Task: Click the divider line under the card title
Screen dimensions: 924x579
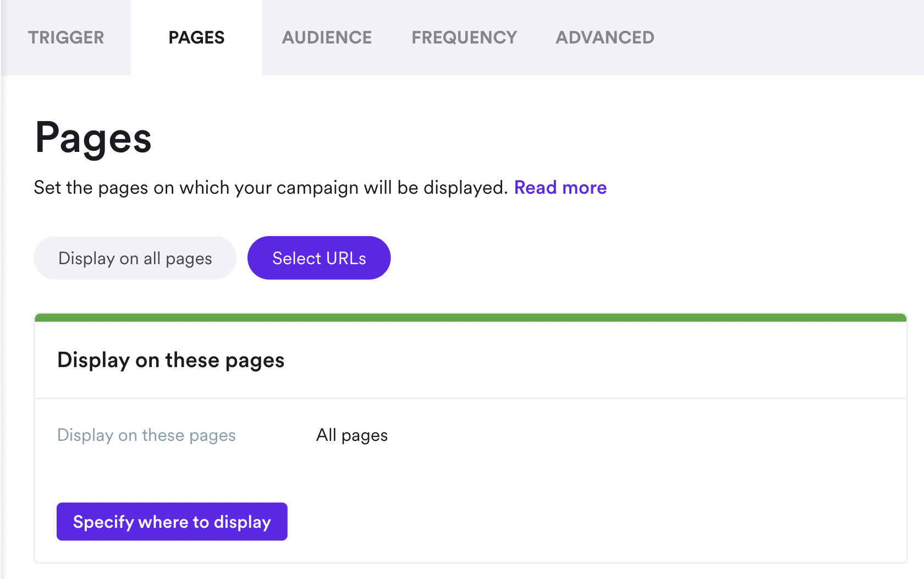Action: coord(470,398)
